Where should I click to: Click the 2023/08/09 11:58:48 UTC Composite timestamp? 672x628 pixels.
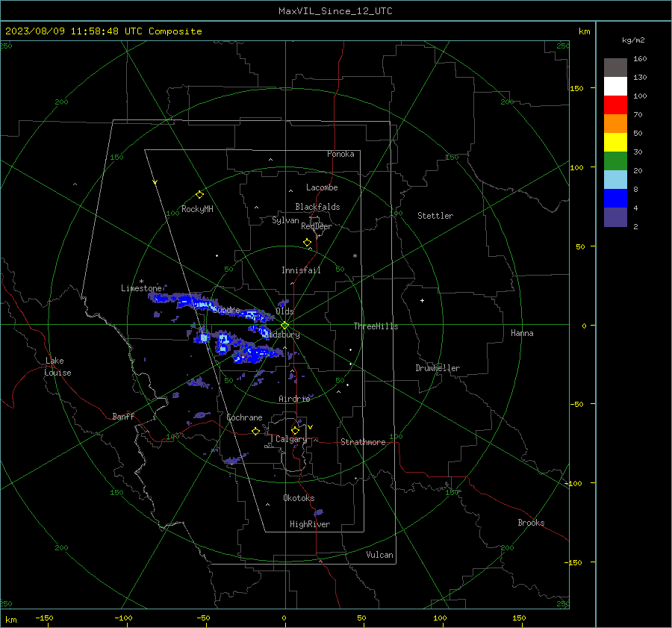[x=103, y=31]
